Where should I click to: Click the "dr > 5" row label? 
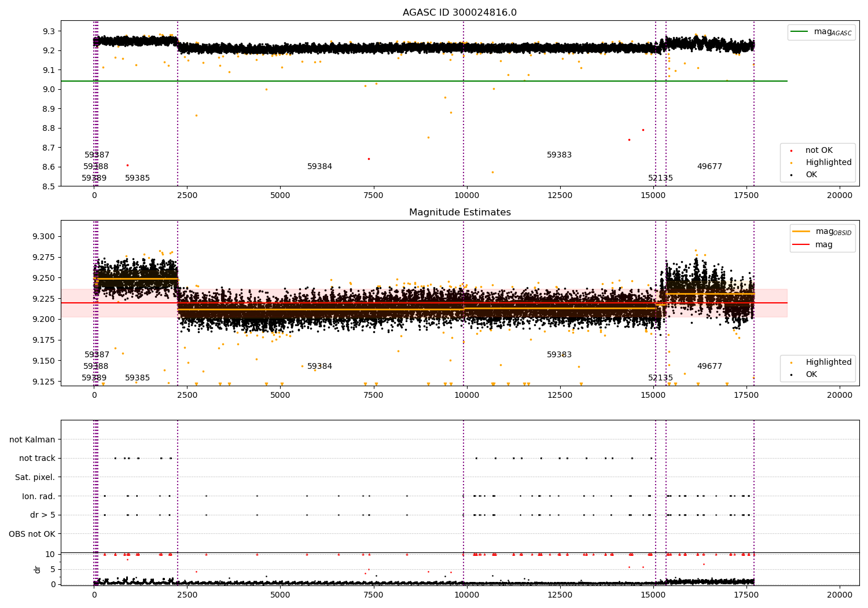(x=43, y=515)
